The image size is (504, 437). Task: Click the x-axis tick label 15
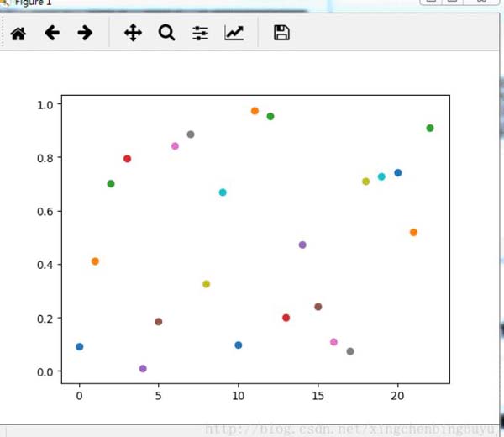[318, 396]
